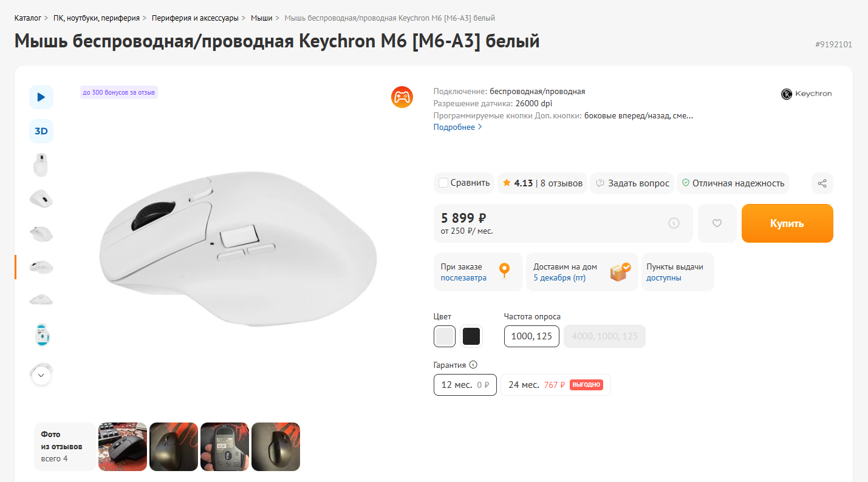This screenshot has width=868, height=482.
Task: Tick the Сравнить checkbox
Action: [x=443, y=183]
